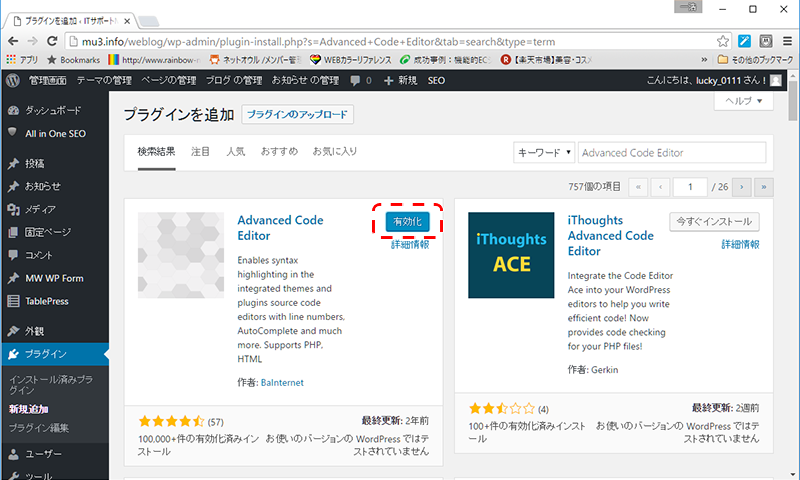The image size is (800, 480).
Task: Click the current page number field
Action: tap(690, 187)
